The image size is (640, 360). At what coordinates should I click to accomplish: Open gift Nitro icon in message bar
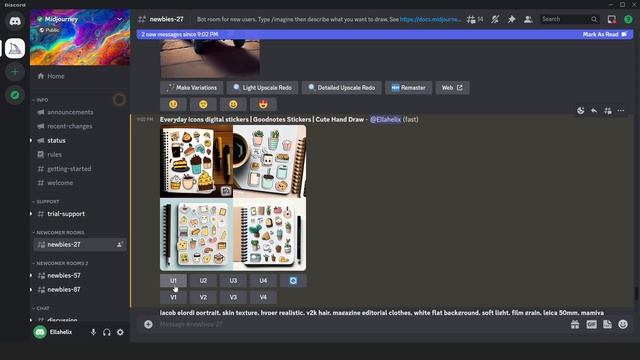point(575,324)
